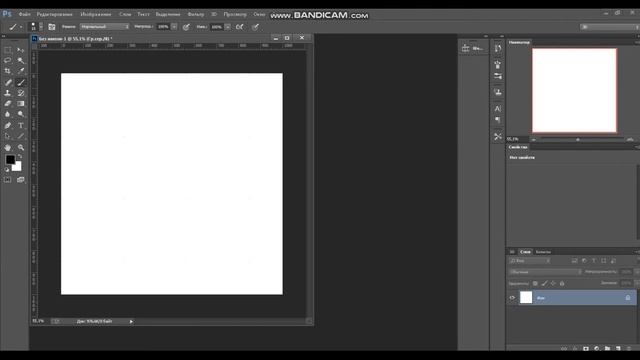Select the Dodge tool
The width and height of the screenshot is (640, 360).
tap(20, 114)
